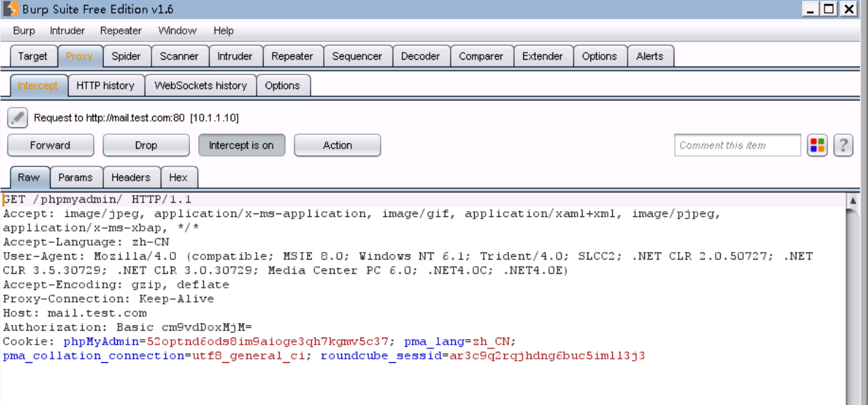This screenshot has width=868, height=405.
Task: Click the Authorization: Basic header line
Action: pyautogui.click(x=127, y=327)
